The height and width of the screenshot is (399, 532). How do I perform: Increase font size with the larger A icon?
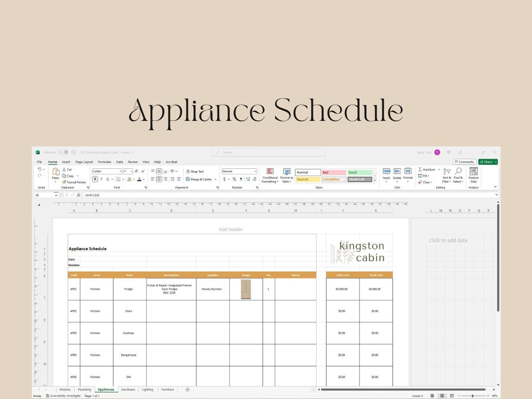point(136,171)
